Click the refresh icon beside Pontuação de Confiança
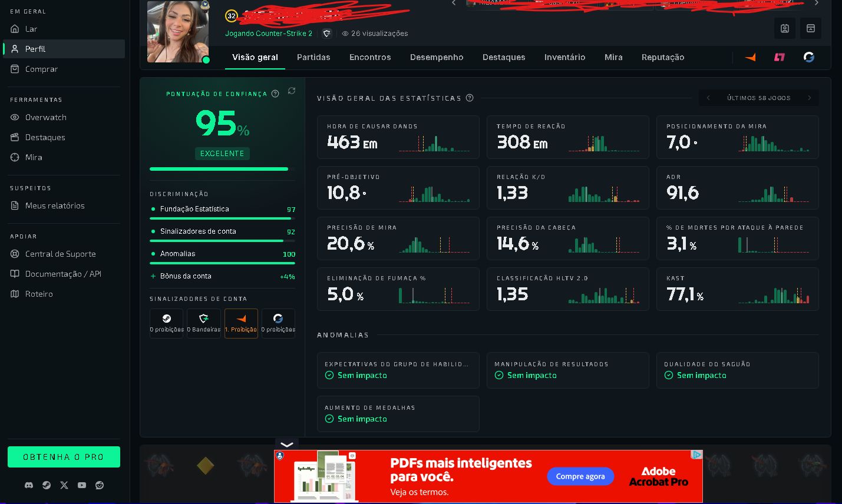Image resolution: width=842 pixels, height=504 pixels. [292, 91]
